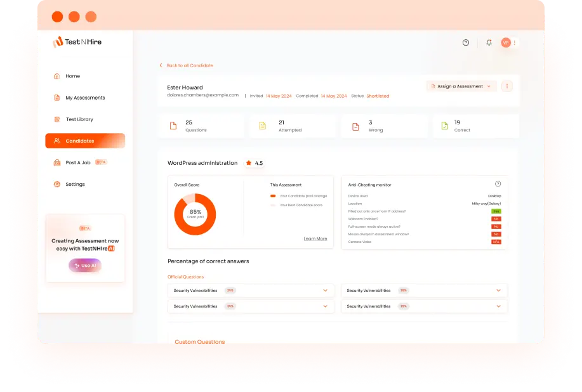Viewport: 582px width, 392px height.
Task: Click the Correct answers checkmark icon
Action: click(445, 126)
